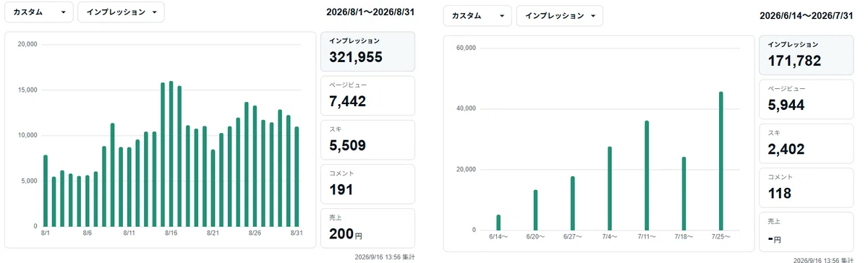Select the 売上 -円 card
Image resolution: width=868 pixels, height=263 pixels.
[x=807, y=231]
